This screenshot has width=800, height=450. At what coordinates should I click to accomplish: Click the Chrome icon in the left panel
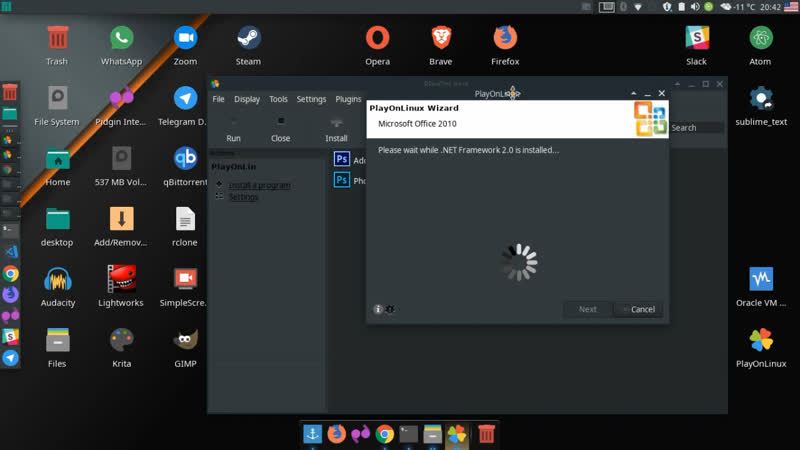coord(10,274)
